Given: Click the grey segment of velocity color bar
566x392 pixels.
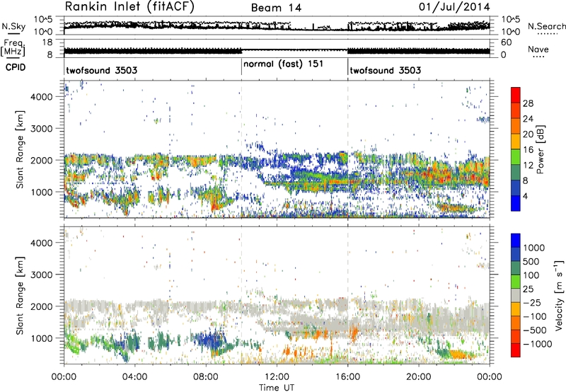Looking at the screenshot, I should [516, 296].
